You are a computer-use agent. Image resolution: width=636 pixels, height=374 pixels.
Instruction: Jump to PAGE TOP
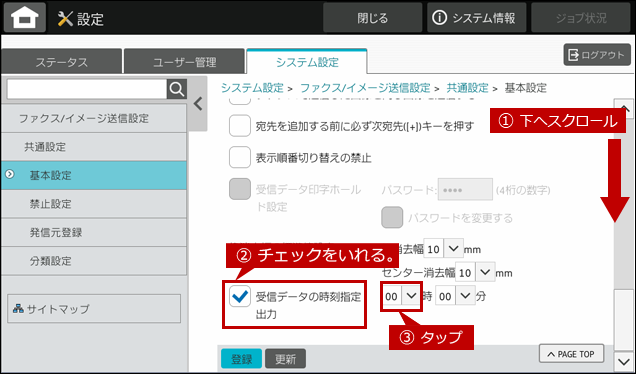coord(571,354)
